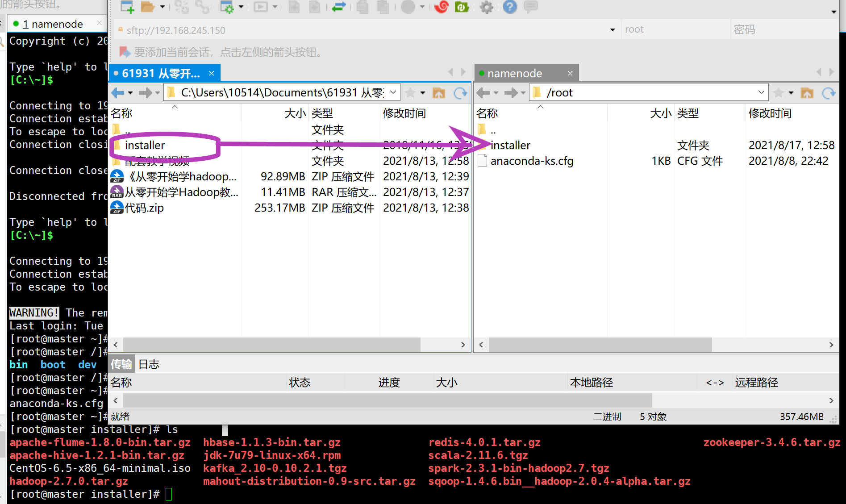Open Help with the question mark icon
The height and width of the screenshot is (504, 846).
510,7
